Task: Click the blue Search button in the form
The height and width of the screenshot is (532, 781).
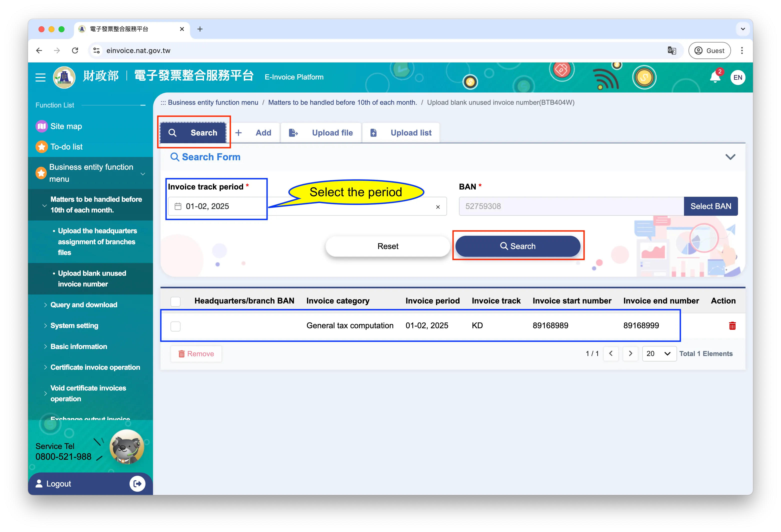Action: click(x=517, y=246)
